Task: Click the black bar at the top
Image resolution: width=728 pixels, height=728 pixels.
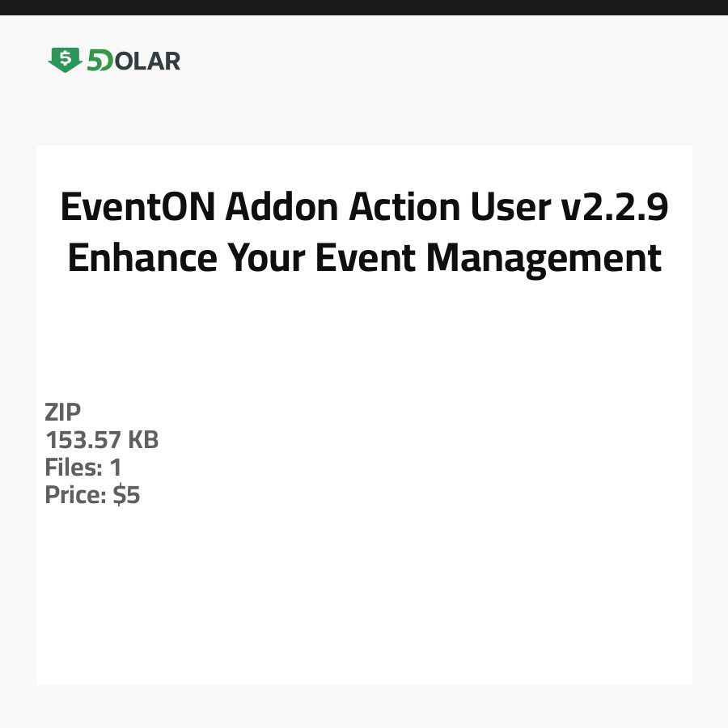Action: coord(364,7)
